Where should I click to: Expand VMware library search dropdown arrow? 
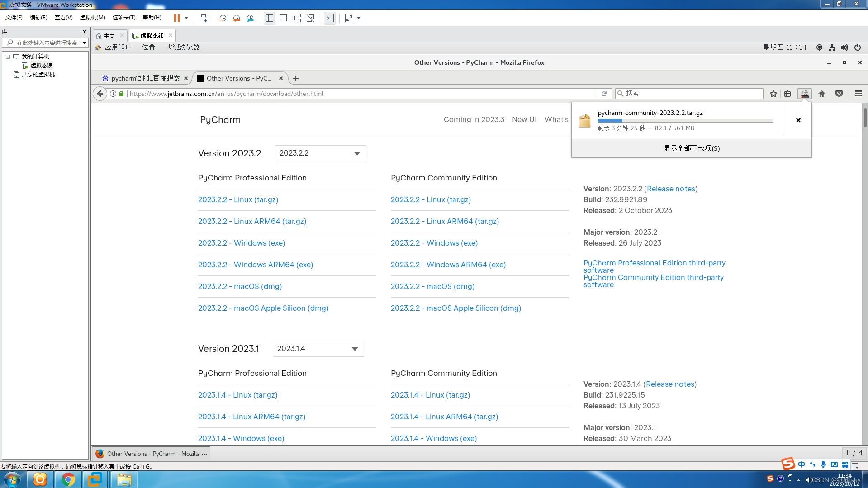pyautogui.click(x=84, y=43)
